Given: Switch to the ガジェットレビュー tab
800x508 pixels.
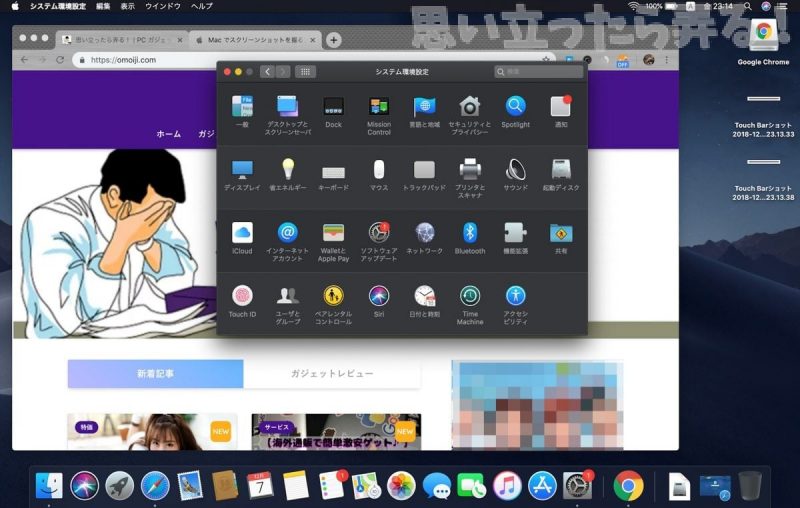Looking at the screenshot, I should pyautogui.click(x=332, y=373).
